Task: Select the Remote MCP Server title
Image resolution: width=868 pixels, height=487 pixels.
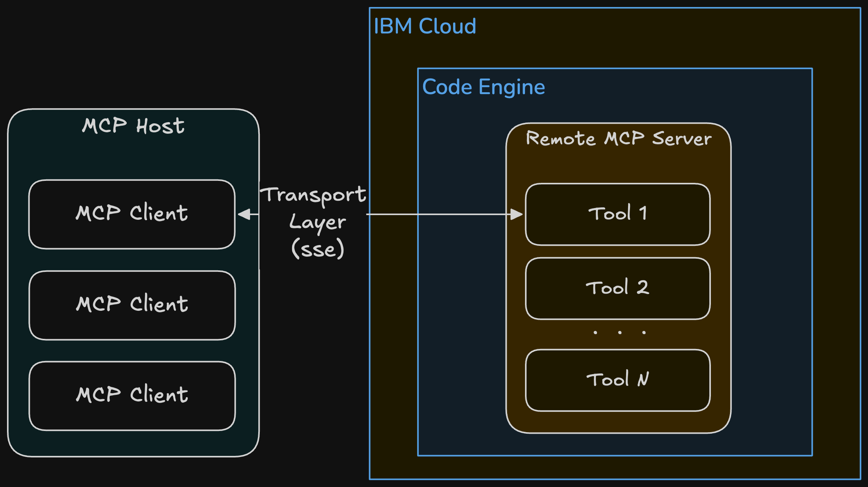Action: tap(618, 138)
